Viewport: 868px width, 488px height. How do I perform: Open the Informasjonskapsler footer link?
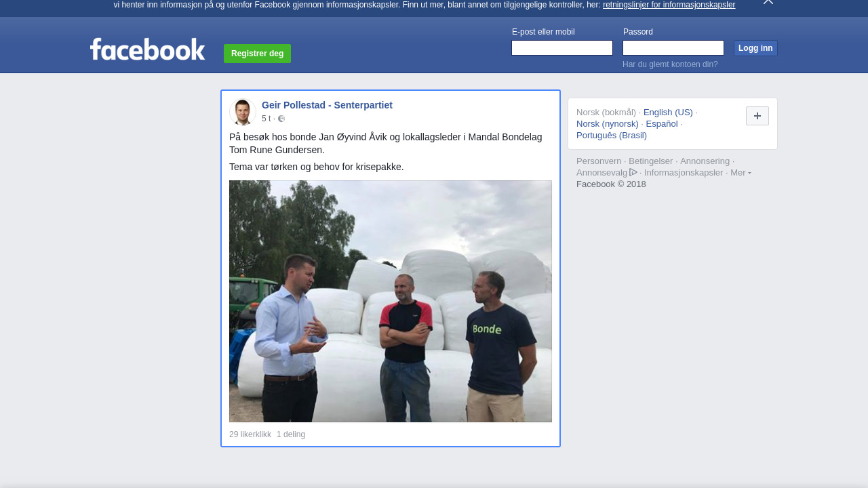[x=684, y=173]
